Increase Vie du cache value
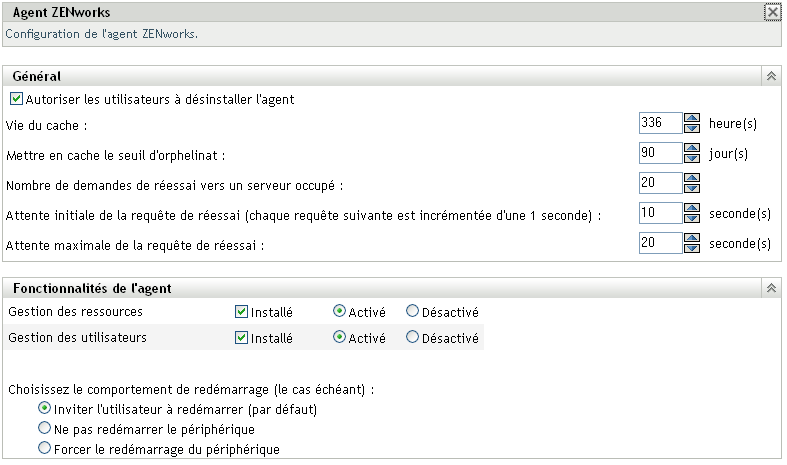Image resolution: width=787 pixels, height=465 pixels. pyautogui.click(x=691, y=117)
